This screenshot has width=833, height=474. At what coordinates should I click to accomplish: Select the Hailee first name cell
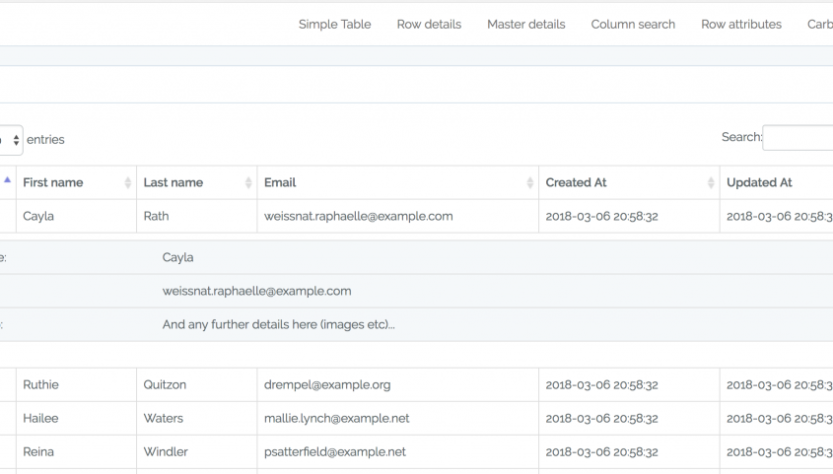click(x=76, y=418)
